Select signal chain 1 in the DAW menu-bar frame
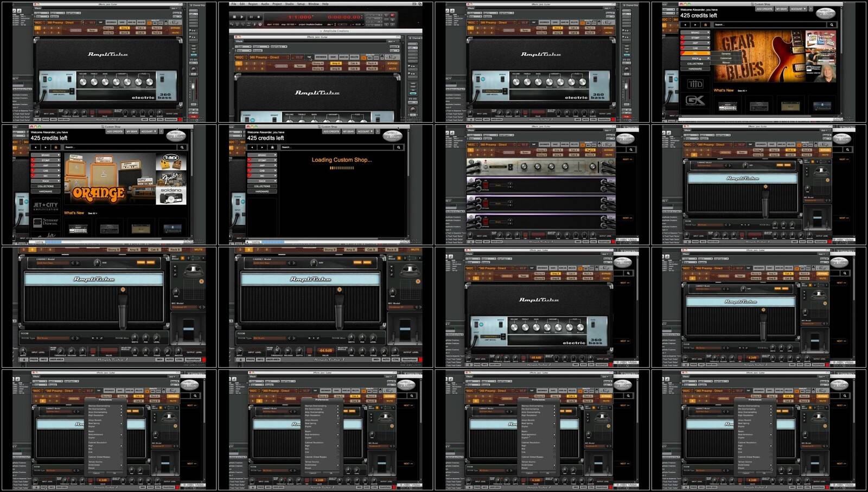Image resolution: width=868 pixels, height=492 pixels. click(x=239, y=64)
